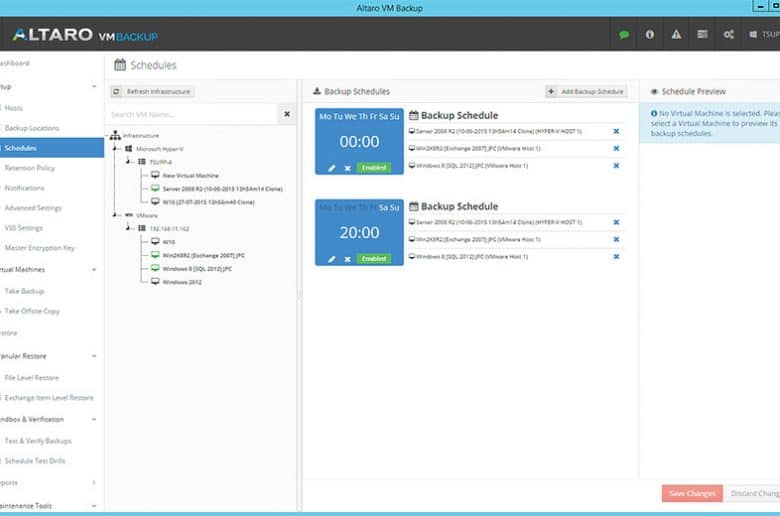Screen dimensions: 780x516
Task: Toggle Enabled on the 00:00 schedule
Action: [x=374, y=168]
